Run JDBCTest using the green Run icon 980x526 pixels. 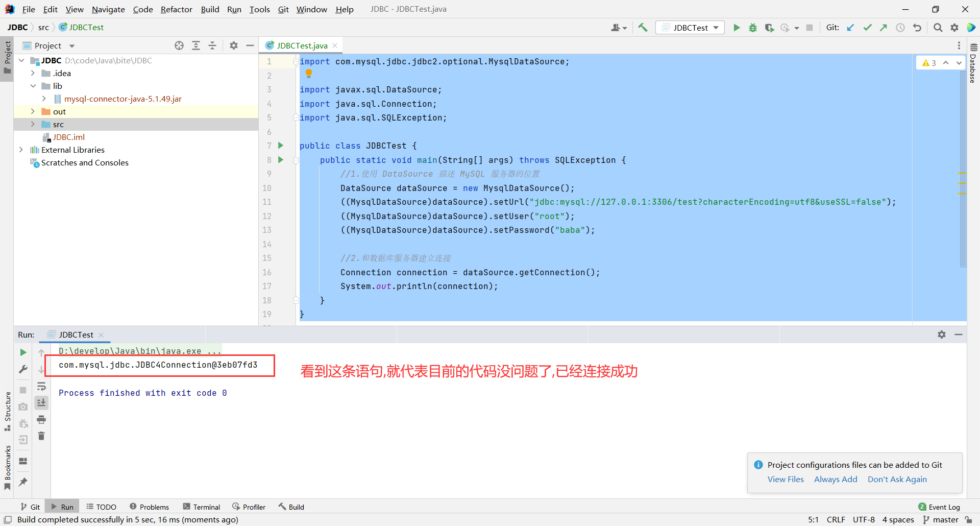point(737,28)
